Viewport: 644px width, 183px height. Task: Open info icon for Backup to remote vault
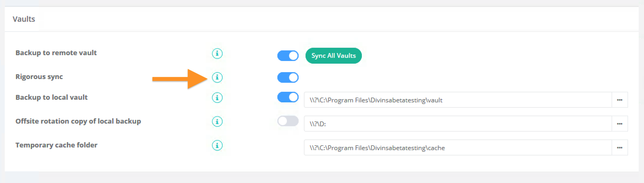(x=217, y=54)
